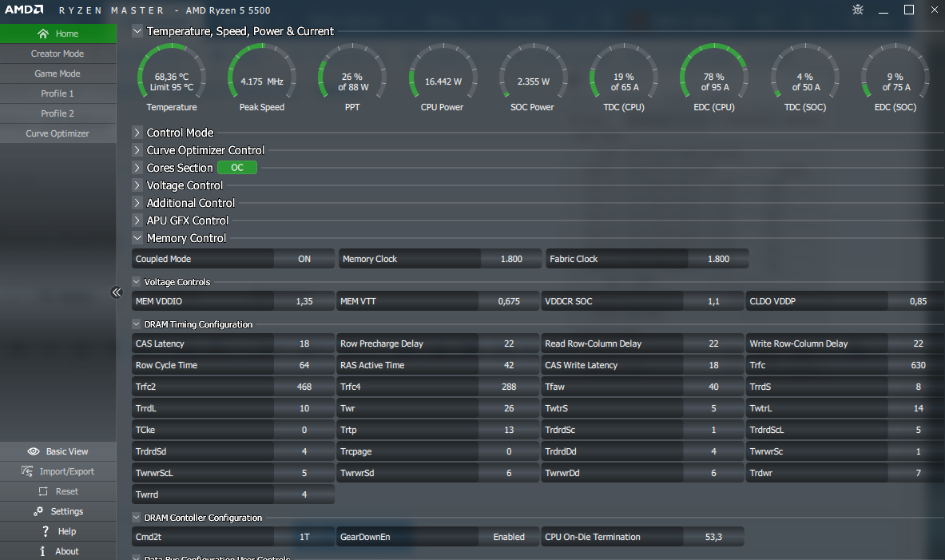The width and height of the screenshot is (945, 560).
Task: Click the Trdwr value 7
Action: 919,473
